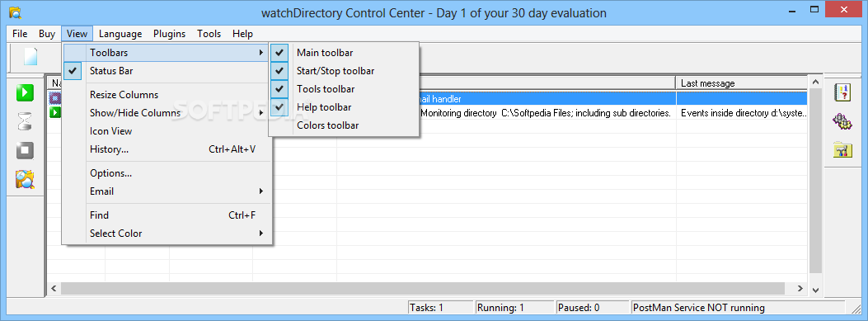
Task: Click the Tasks: 1 status panel
Action: coord(441,307)
